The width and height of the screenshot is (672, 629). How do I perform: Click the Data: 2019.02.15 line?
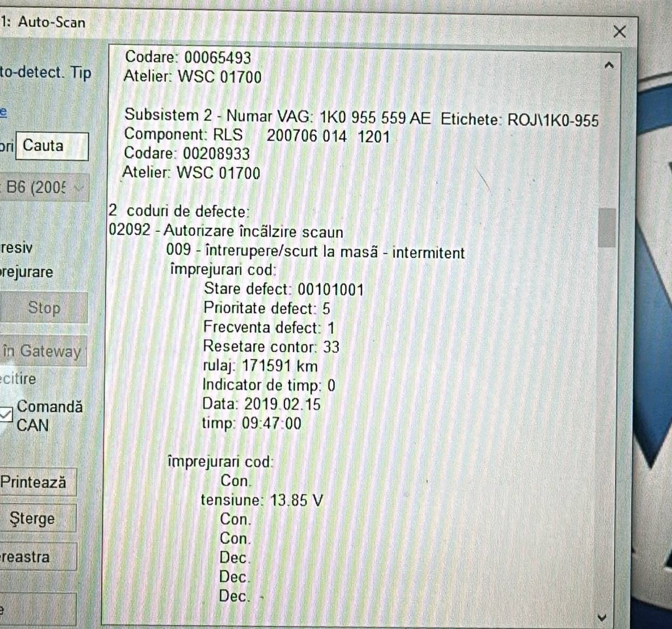(261, 404)
